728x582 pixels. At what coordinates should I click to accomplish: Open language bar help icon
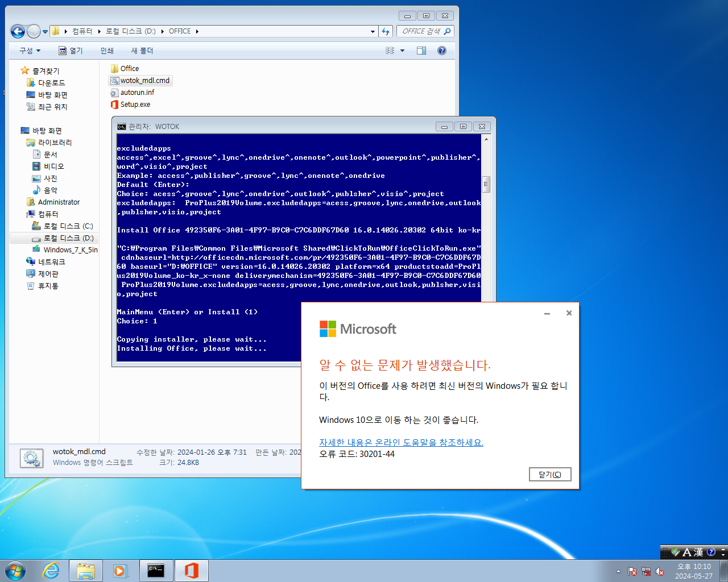710,552
